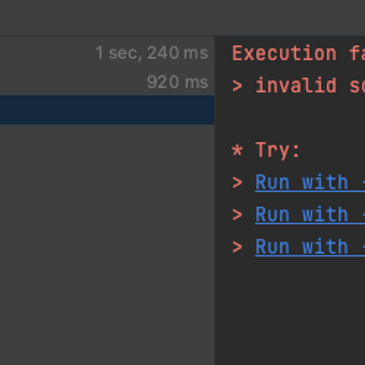Click arrow marker before first Run with link
365x365 pixels.
(237, 183)
